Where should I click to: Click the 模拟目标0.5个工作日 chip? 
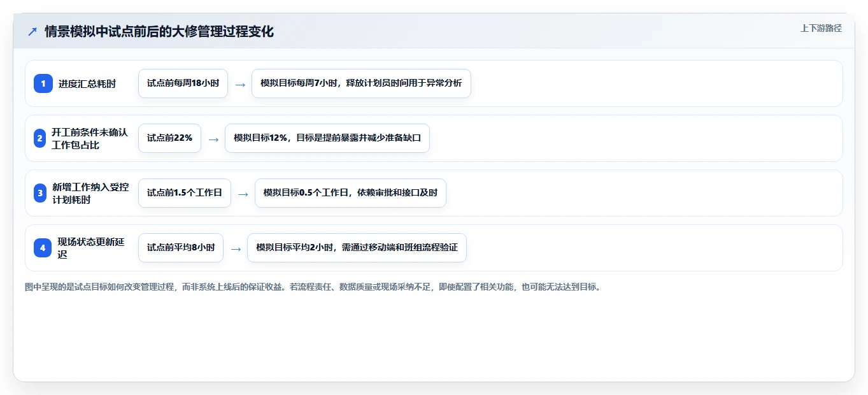(350, 193)
